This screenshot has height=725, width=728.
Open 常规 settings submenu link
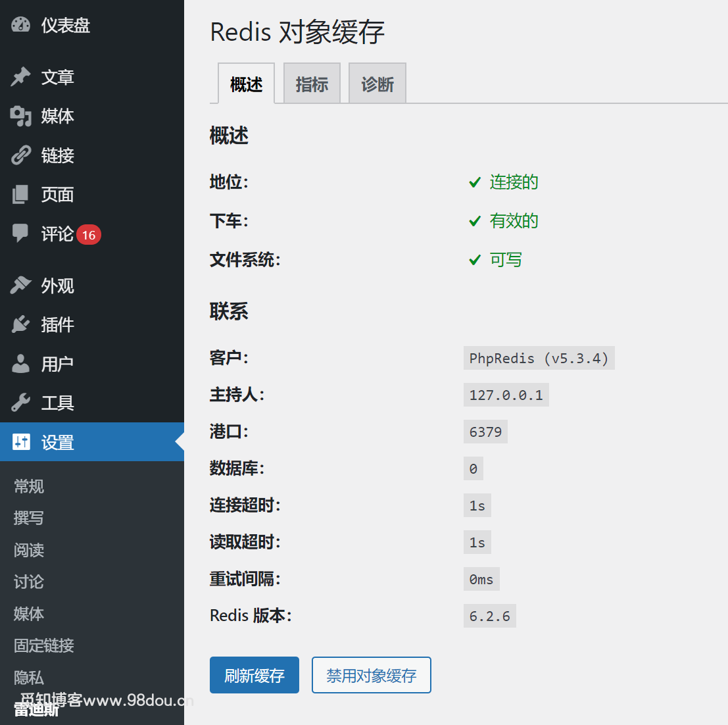point(29,486)
